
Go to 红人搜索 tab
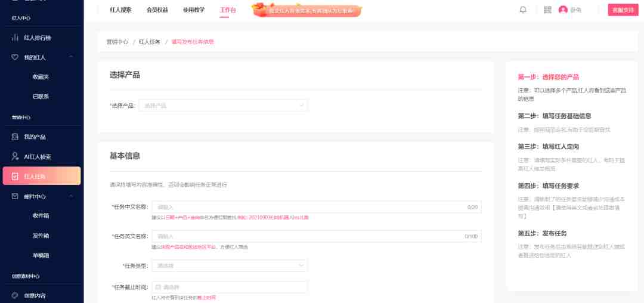coord(120,10)
